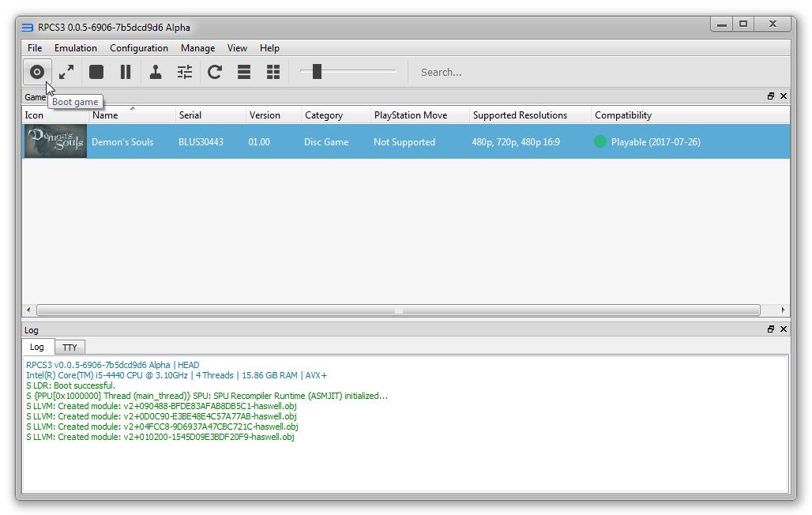
Task: Toggle fullscreen with the arrows icon
Action: pyautogui.click(x=66, y=72)
